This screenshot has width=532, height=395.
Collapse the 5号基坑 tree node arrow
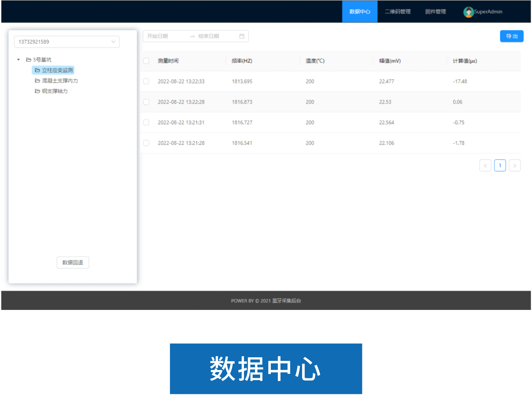coord(18,60)
